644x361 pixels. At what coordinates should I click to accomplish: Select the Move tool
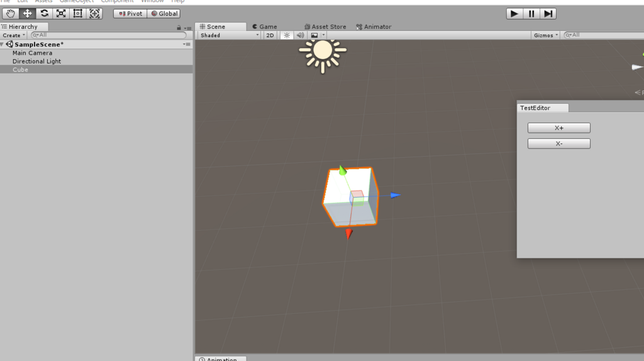pos(27,14)
